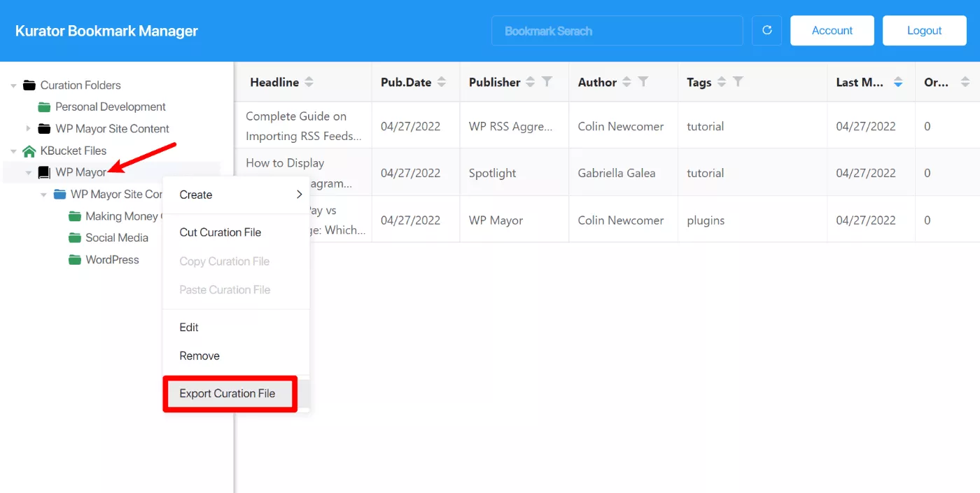Image resolution: width=980 pixels, height=493 pixels.
Task: Open the Author column filter
Action: pyautogui.click(x=643, y=82)
